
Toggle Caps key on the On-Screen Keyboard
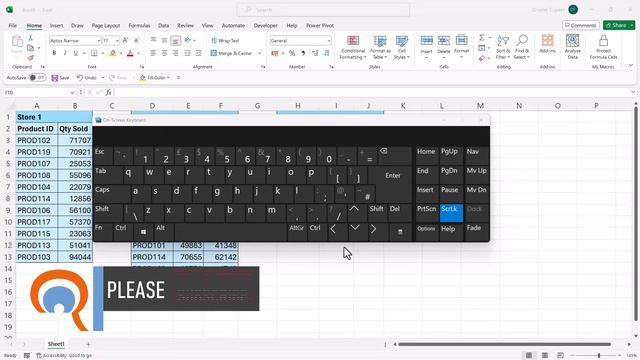click(x=111, y=194)
